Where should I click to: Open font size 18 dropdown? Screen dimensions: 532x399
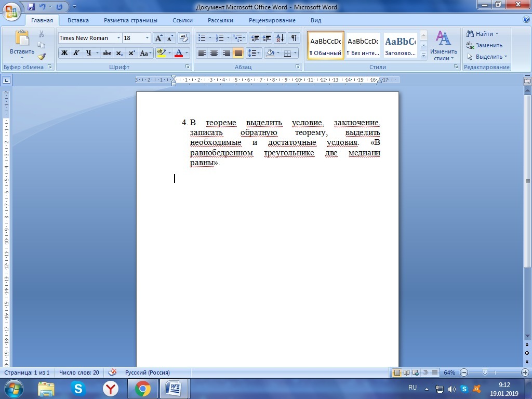[147, 38]
